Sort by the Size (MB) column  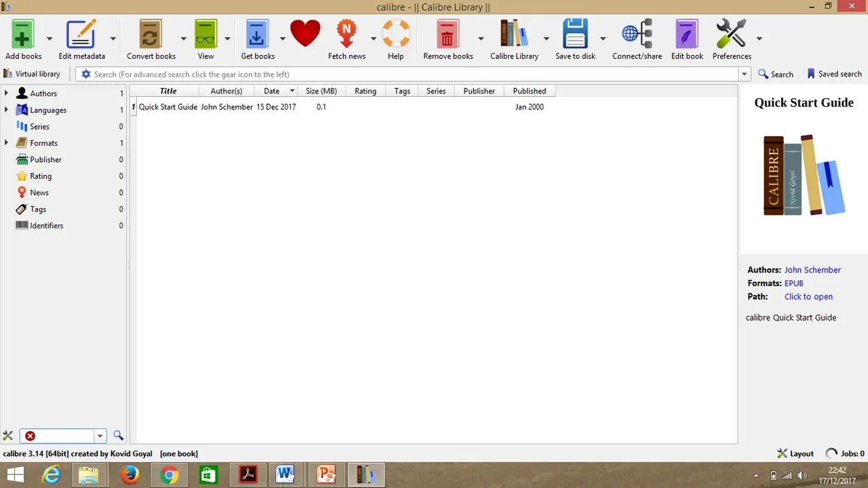coord(321,91)
